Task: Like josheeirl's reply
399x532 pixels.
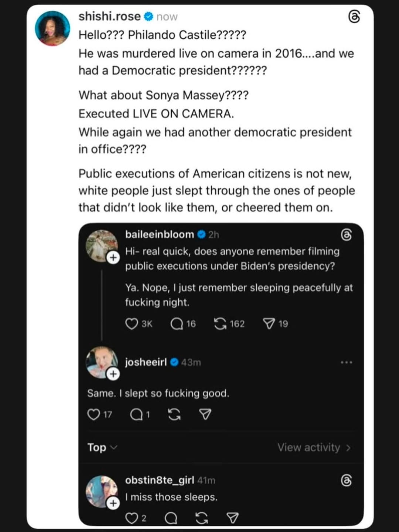Action: (93, 415)
